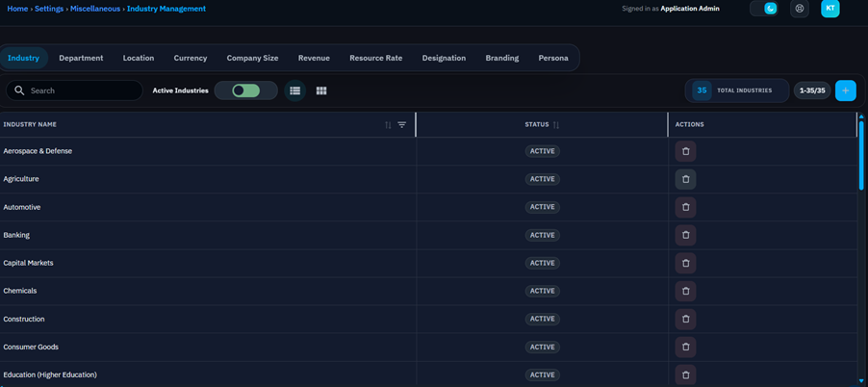Click Education (Higher Education) name
This screenshot has height=387, width=868.
click(50, 374)
